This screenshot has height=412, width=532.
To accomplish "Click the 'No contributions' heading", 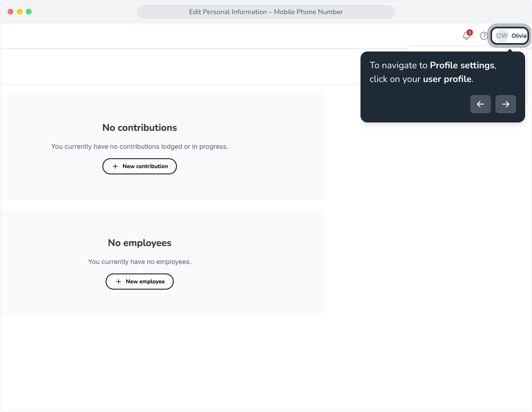I will 139,128.
